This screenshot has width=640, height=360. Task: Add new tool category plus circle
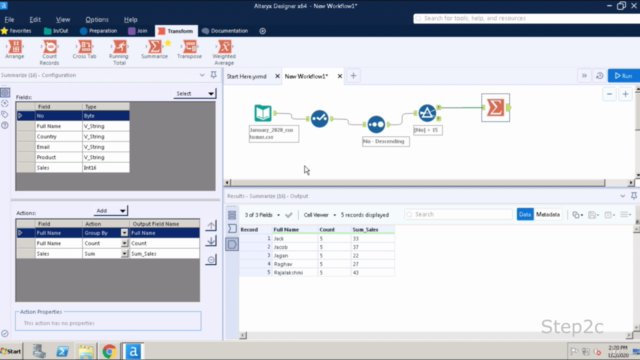(262, 31)
